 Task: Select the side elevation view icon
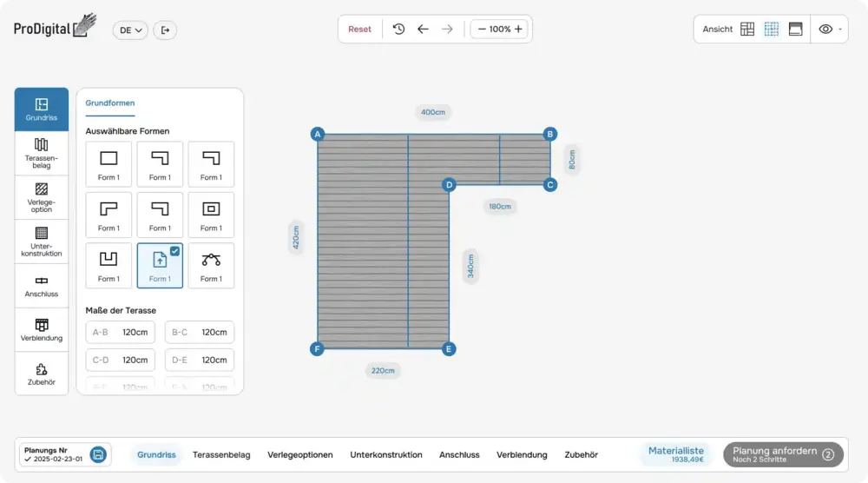click(795, 30)
